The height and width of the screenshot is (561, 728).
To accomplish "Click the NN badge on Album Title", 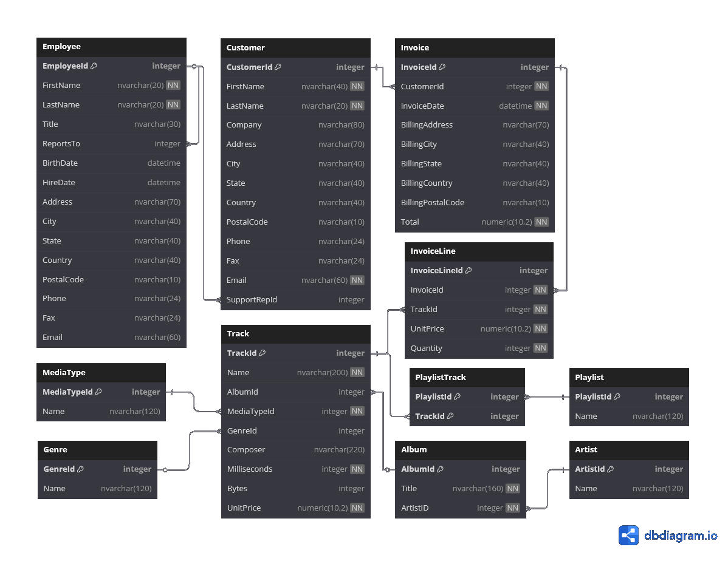I will click(x=512, y=488).
